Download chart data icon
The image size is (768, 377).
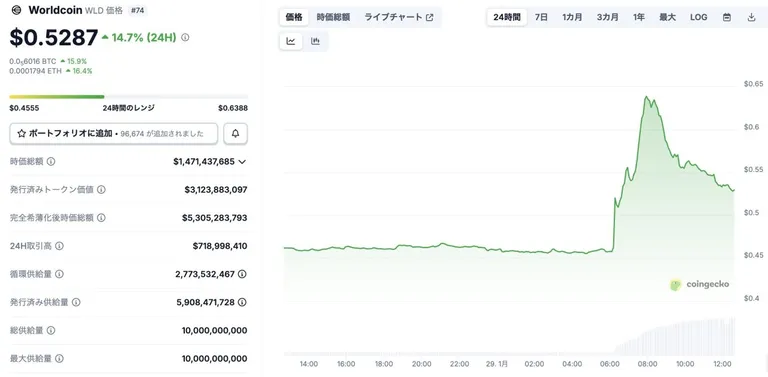coord(751,17)
